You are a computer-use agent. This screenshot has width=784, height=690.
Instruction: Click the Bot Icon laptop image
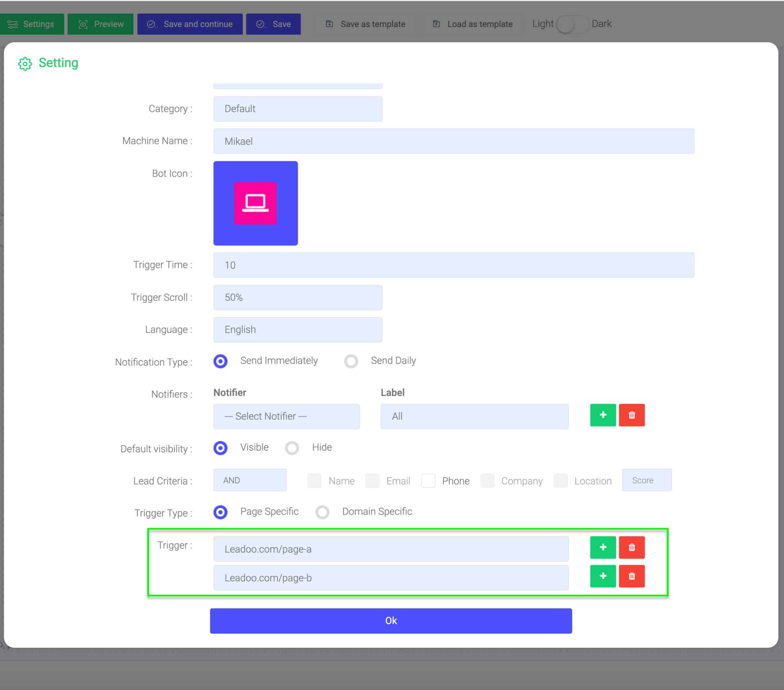click(x=255, y=203)
